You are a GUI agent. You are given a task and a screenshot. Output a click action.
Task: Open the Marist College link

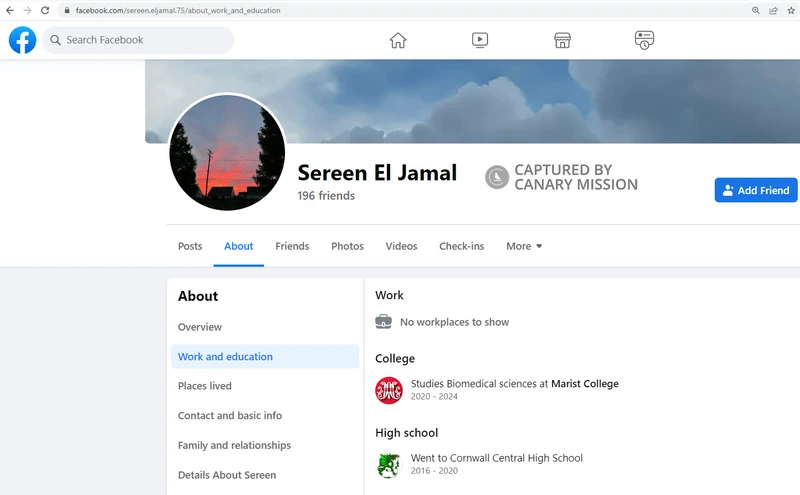585,383
